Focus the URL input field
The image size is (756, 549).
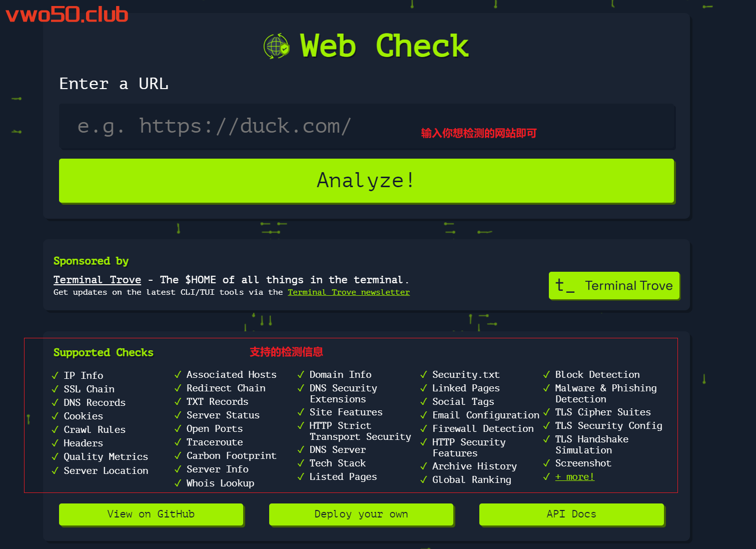[367, 127]
